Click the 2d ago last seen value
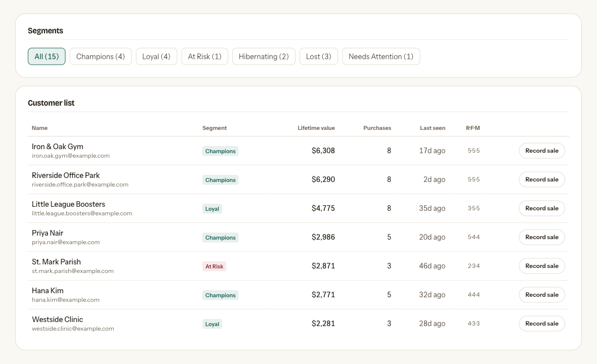597x364 pixels. tap(435, 179)
